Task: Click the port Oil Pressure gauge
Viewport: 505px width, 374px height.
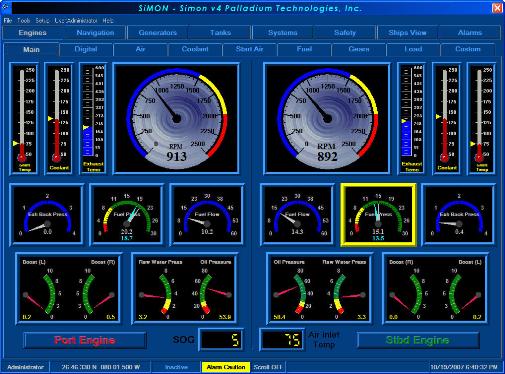Action: [x=212, y=289]
